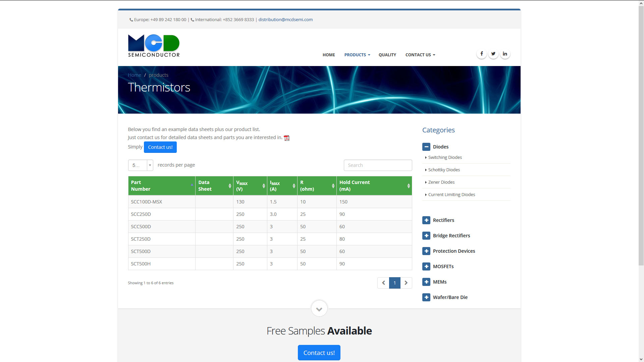Image resolution: width=644 pixels, height=362 pixels.
Task: Sort table by Hold Current column
Action: coord(374,186)
